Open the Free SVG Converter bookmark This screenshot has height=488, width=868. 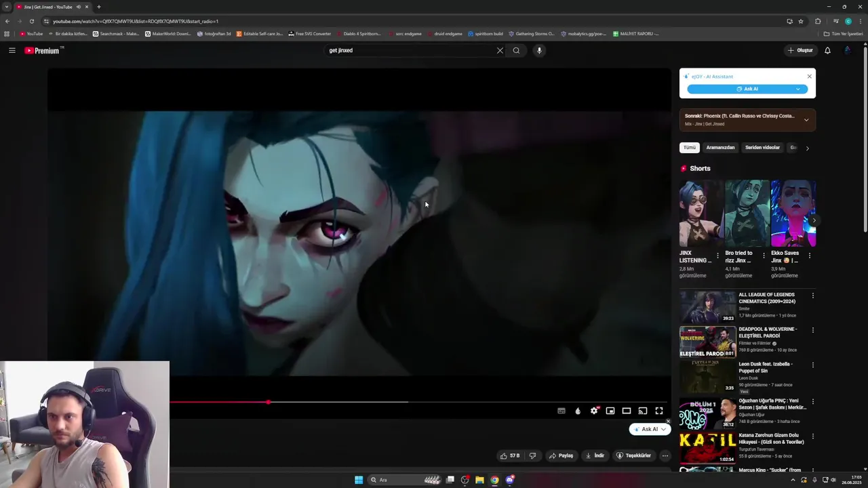[x=309, y=33]
